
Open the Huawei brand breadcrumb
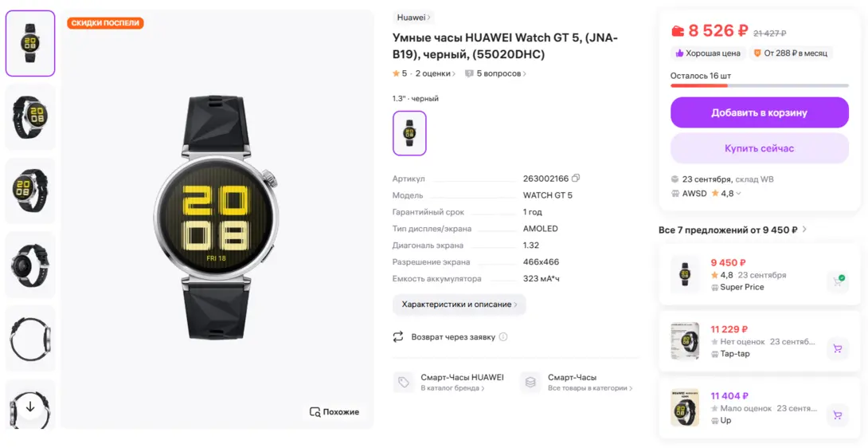pos(413,18)
